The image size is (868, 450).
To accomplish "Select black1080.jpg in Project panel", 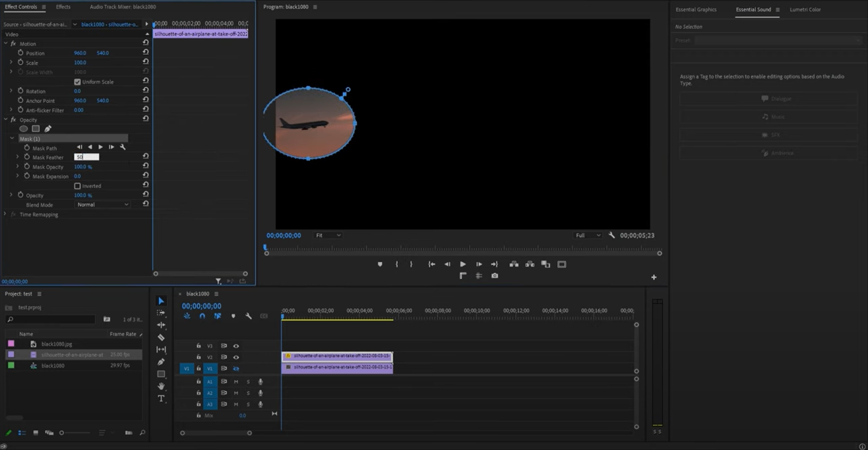I will point(56,344).
